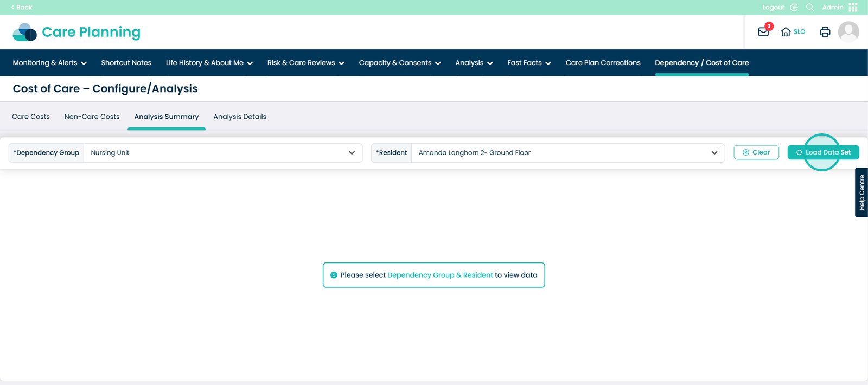Click the SLO home icon
The image size is (868, 385).
click(786, 32)
